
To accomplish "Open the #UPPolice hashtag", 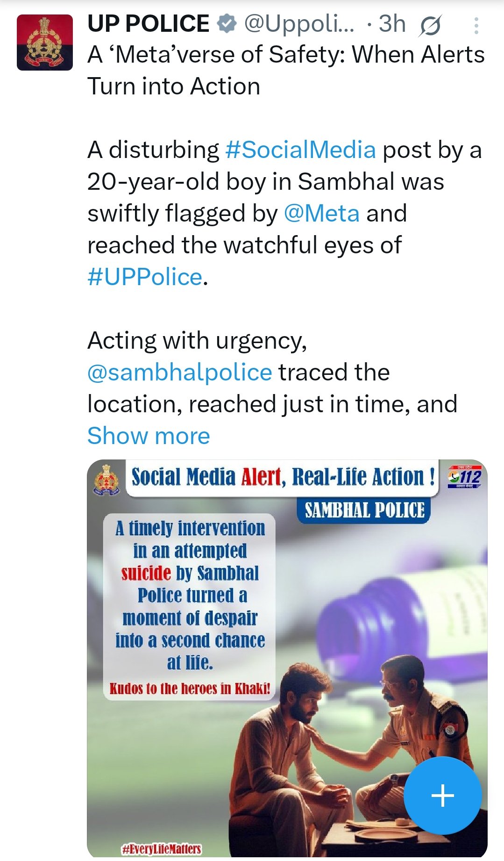I will coord(145,277).
